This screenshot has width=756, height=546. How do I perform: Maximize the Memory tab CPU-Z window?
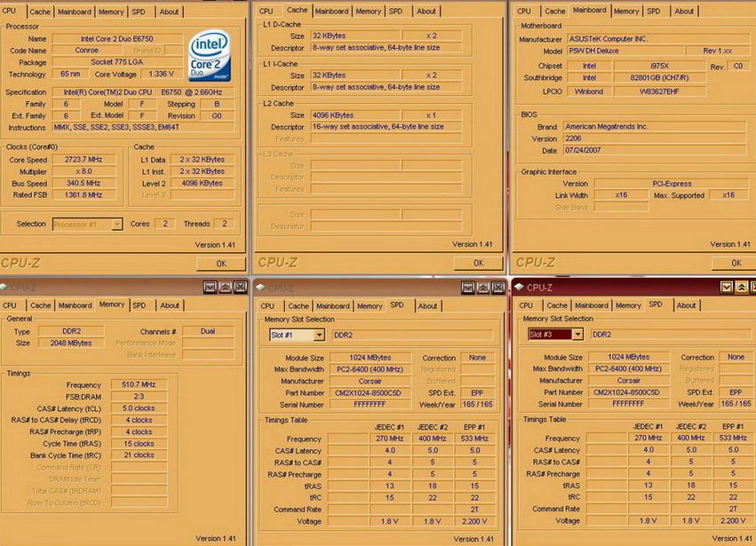225,288
